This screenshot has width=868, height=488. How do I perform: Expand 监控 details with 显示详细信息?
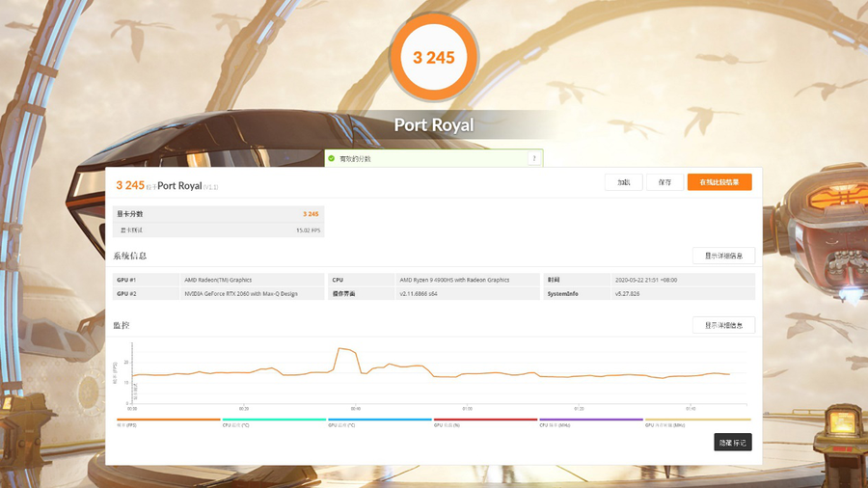[x=723, y=326]
